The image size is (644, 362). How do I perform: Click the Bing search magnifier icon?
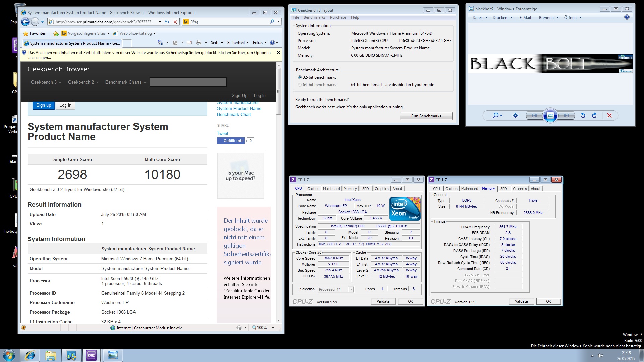(272, 22)
